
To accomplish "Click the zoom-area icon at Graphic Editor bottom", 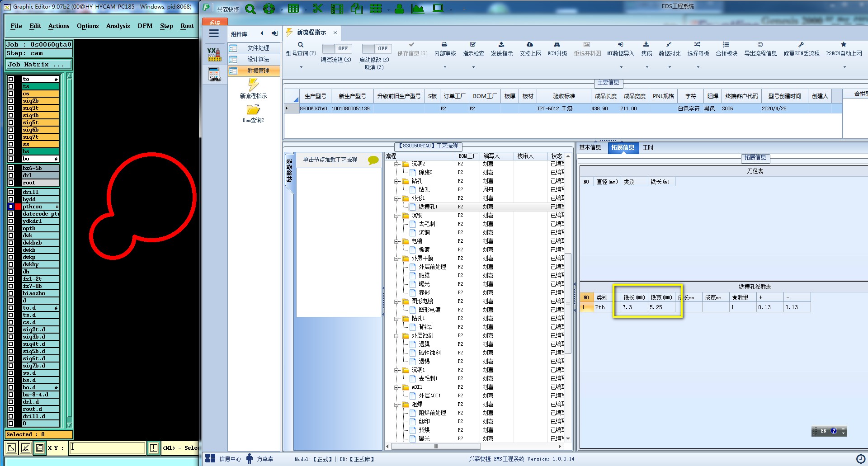I will click(x=11, y=448).
